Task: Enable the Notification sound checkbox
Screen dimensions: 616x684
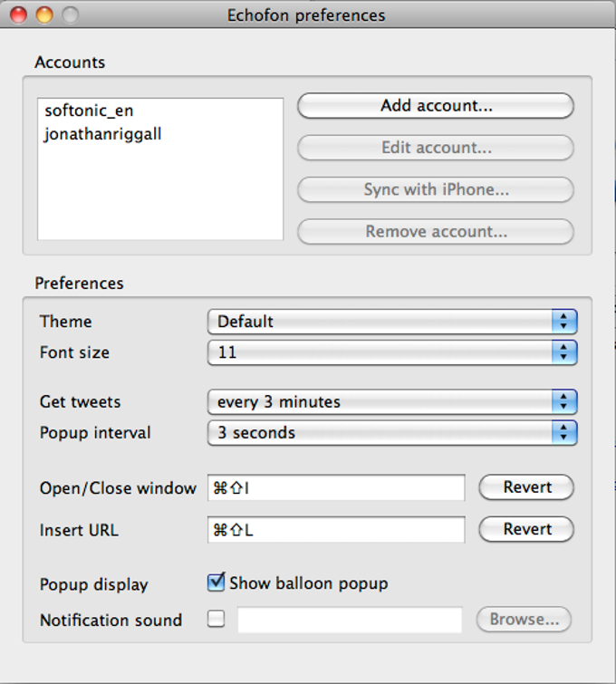Action: (x=217, y=620)
